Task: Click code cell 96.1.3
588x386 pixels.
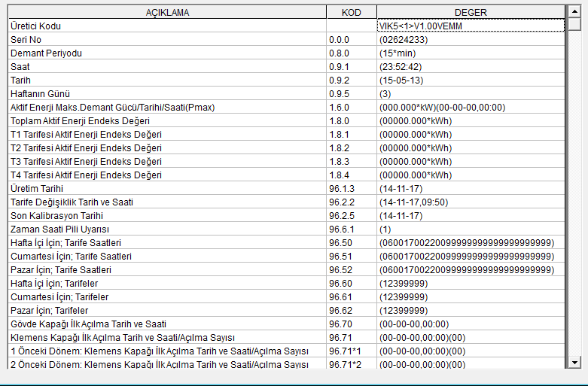Action: pyautogui.click(x=352, y=189)
